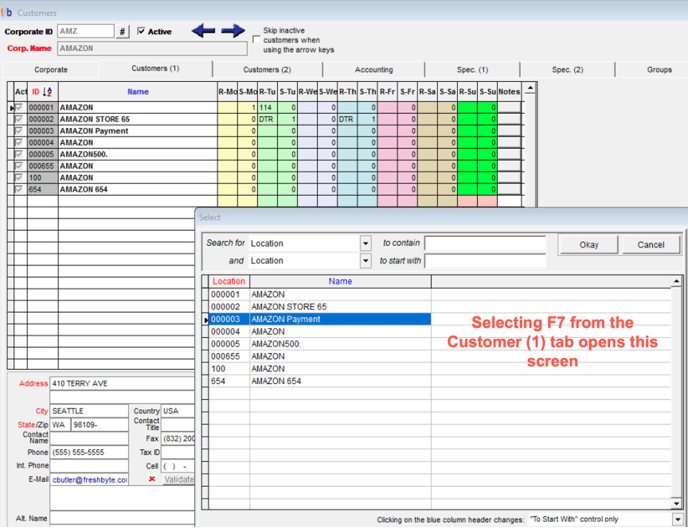
Task: Select 'AMAZON500.' row in Select dialog
Action: [x=320, y=344]
